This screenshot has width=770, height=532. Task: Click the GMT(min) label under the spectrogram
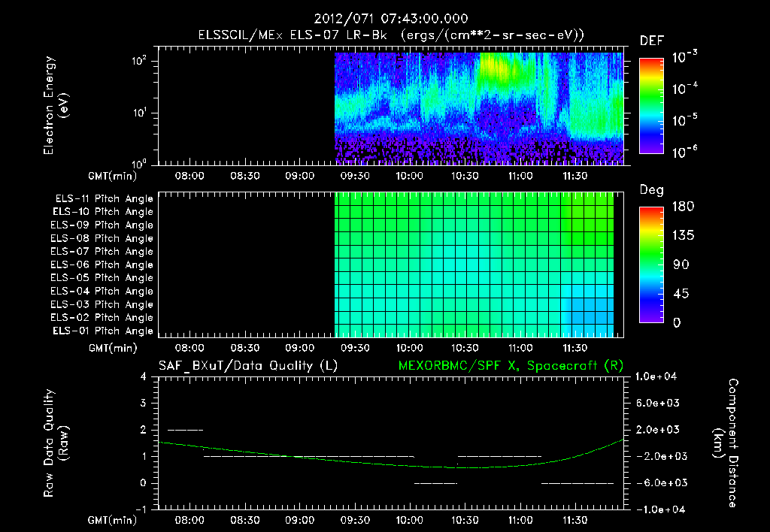click(113, 176)
